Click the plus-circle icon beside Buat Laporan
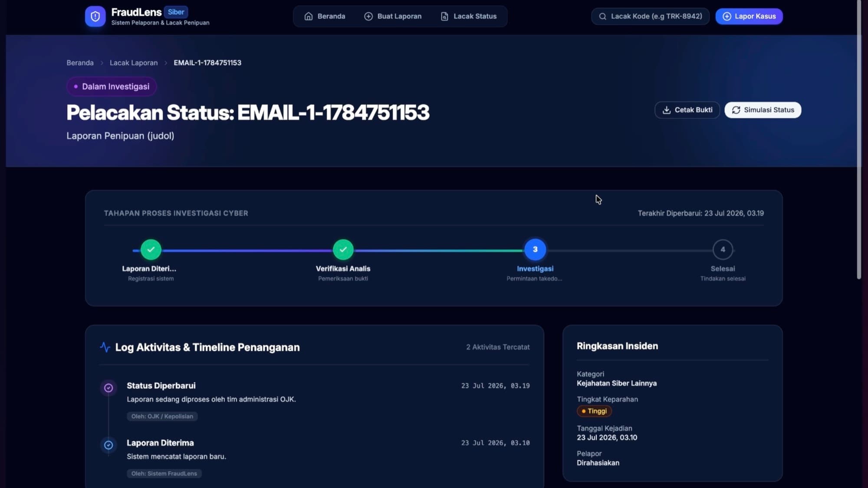868x488 pixels. click(x=368, y=16)
